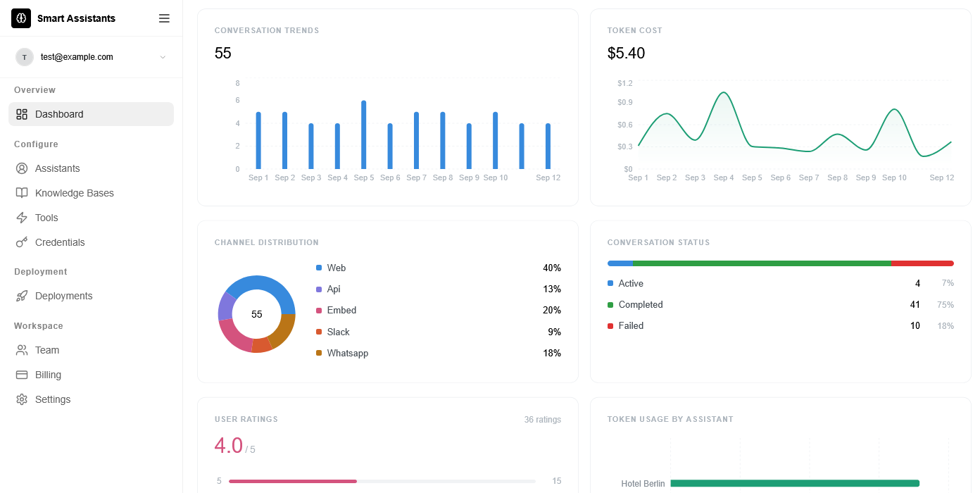Click the green segment of status bar
Screen dimensions: 980x493
tap(762, 263)
